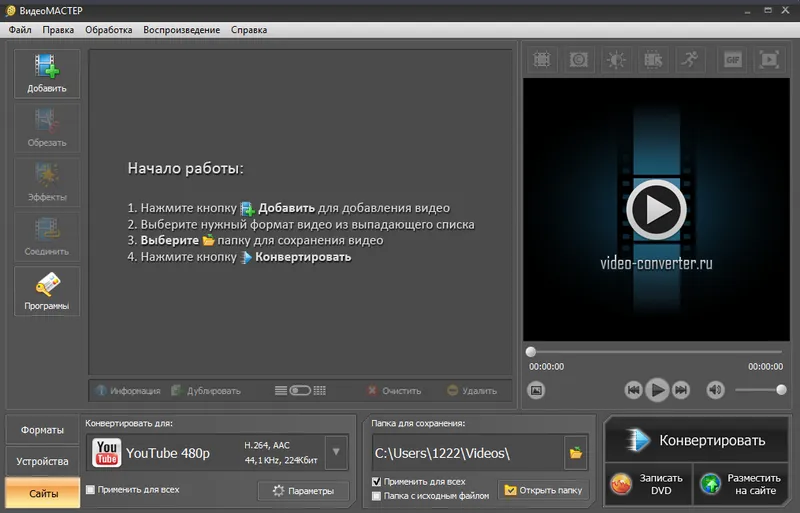
Task: Open the Воспроизведение menu
Action: [182, 30]
